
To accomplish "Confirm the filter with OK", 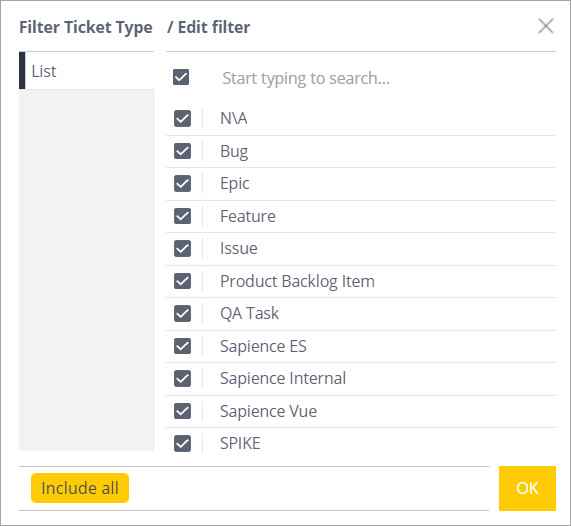I will click(527, 488).
